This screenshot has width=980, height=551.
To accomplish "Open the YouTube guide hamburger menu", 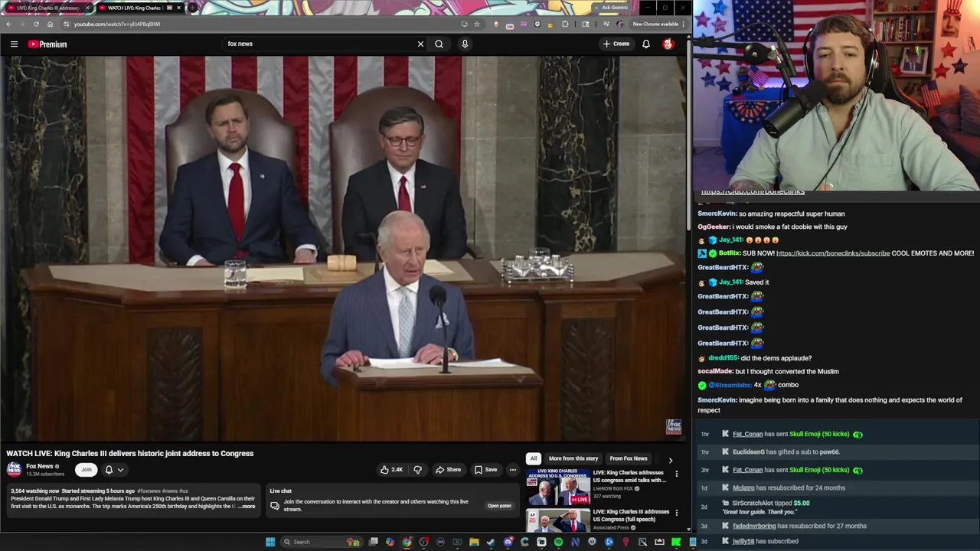I will 14,44.
